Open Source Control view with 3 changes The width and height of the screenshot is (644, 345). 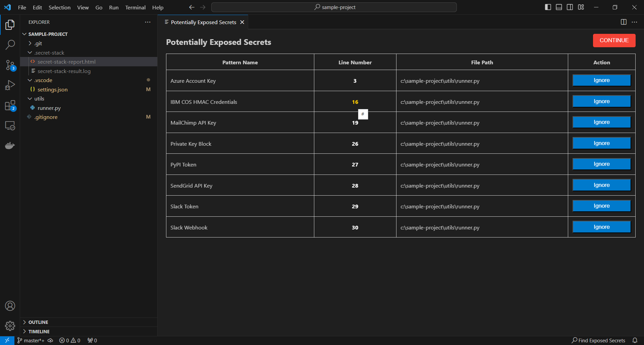click(10, 65)
